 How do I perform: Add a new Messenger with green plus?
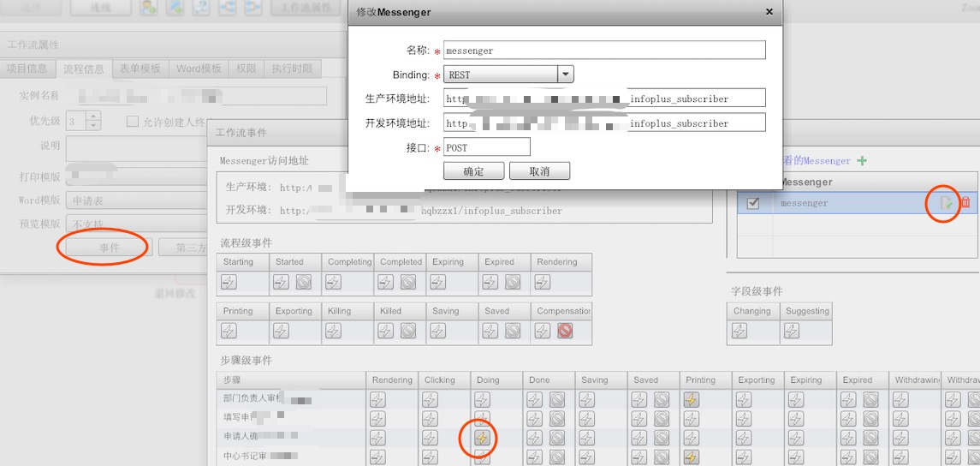[862, 161]
